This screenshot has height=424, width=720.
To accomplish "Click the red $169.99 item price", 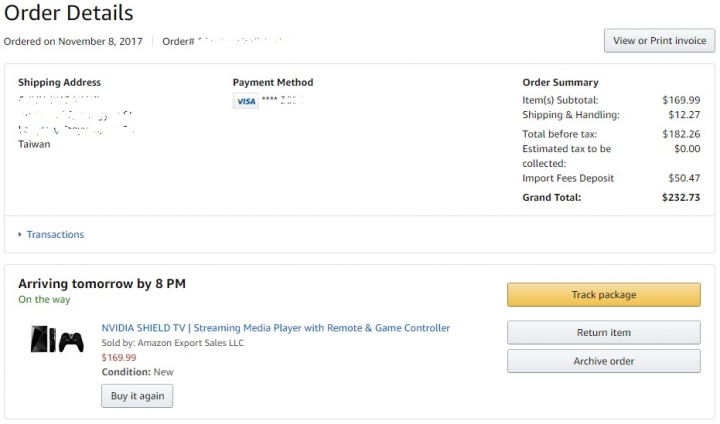I will pos(119,357).
